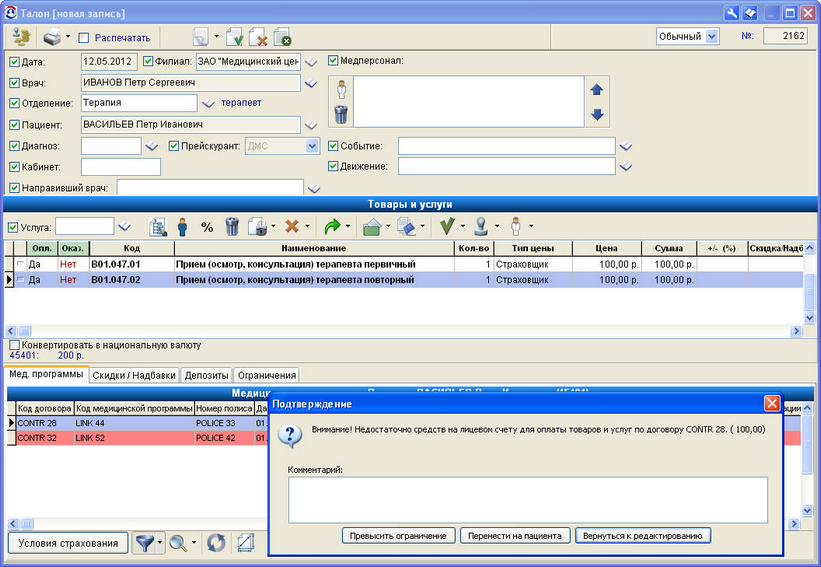Click the printer icon
Viewport: 821px width, 567px height.
point(52,38)
